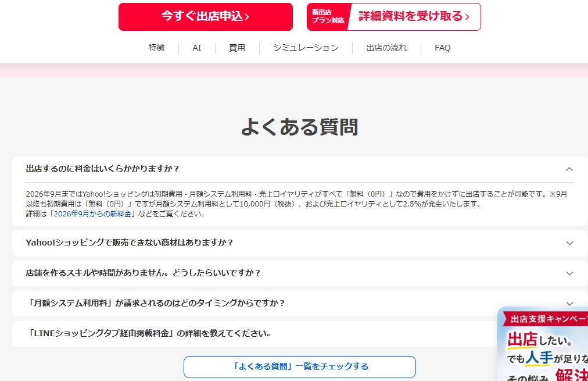Click 「よくある質問」一覧をチェックする button

coord(300,366)
